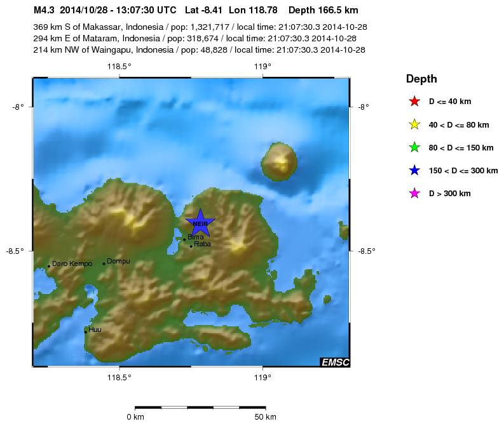Click the 'D > 300 km' legend text
Image resolution: width=504 pixels, height=426 pixels.
(x=450, y=194)
